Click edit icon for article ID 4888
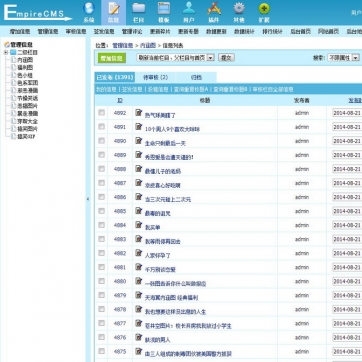This screenshot has height=362, width=362. 139,169
